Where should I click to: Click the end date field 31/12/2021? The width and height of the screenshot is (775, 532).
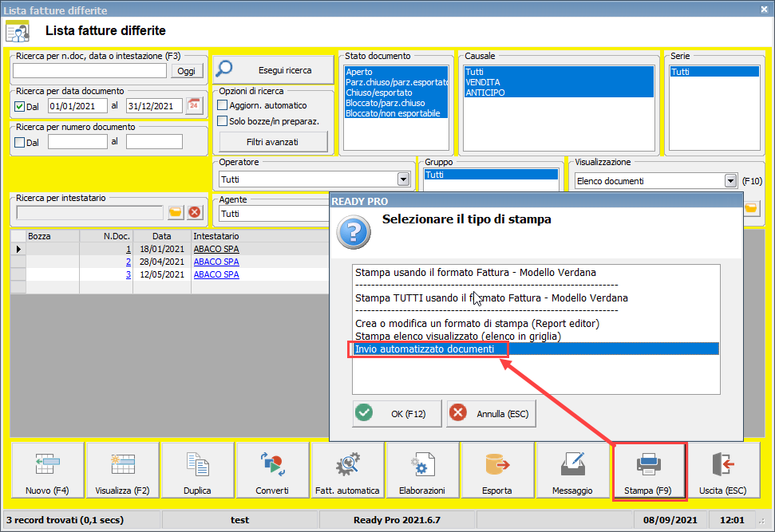[155, 106]
